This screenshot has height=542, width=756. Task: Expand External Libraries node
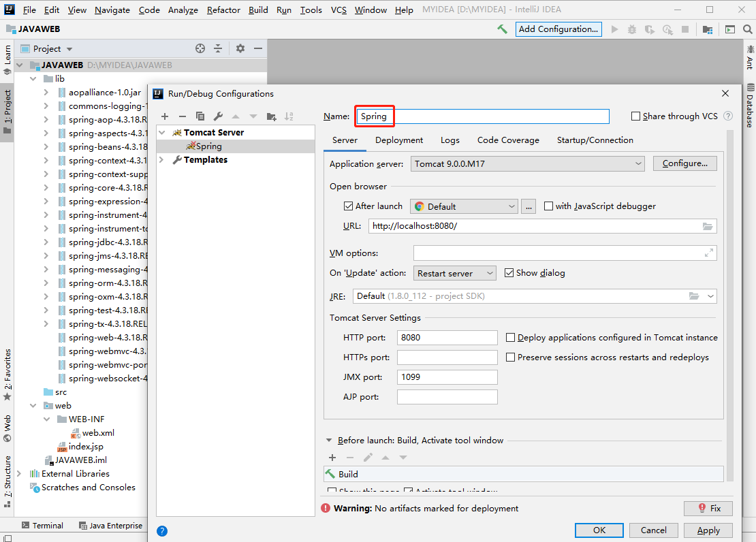pos(19,473)
